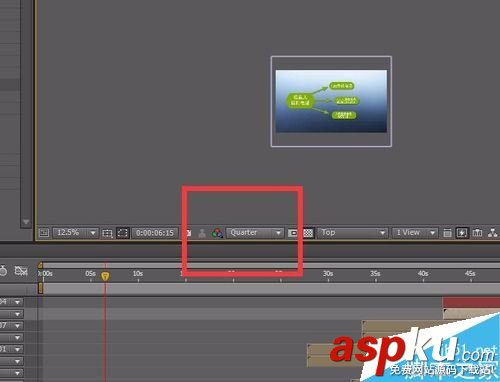This screenshot has height=382, width=500.
Task: Open the dropdown on row ending 01
Action: [x=17, y=349]
